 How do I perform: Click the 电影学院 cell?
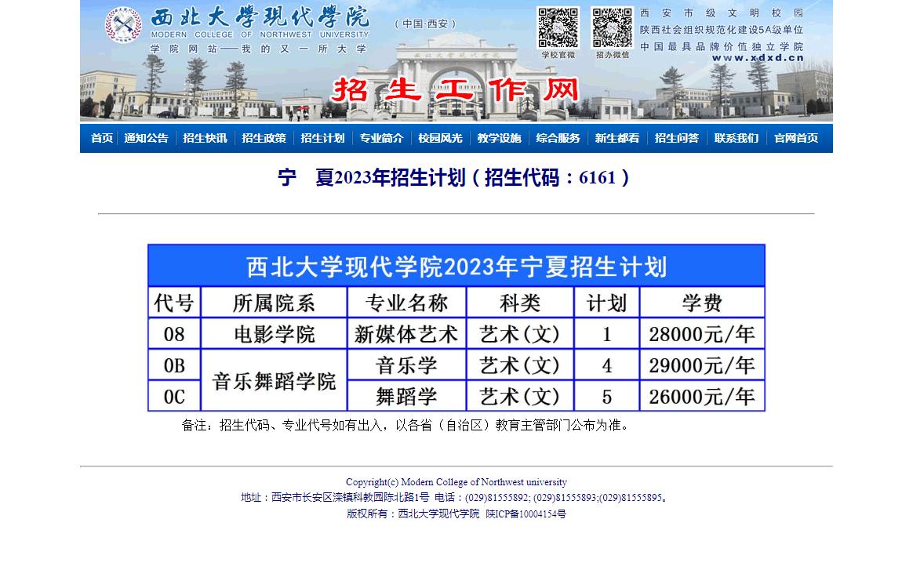point(274,334)
